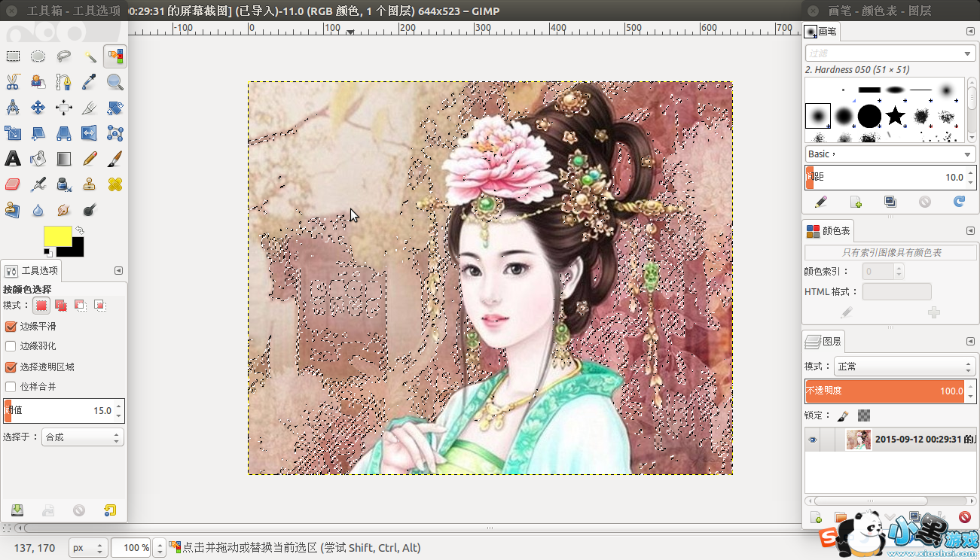
Task: Select the Bucket Fill tool
Action: 38,159
